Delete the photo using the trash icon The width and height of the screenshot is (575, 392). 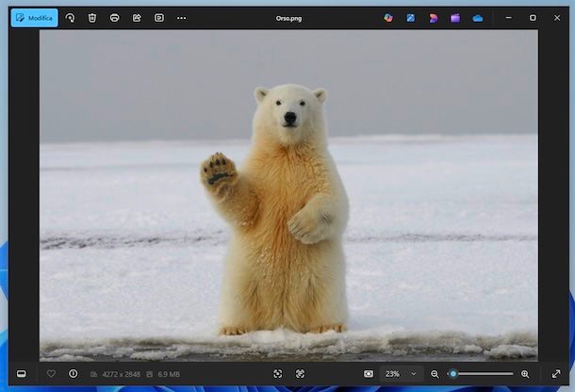92,18
